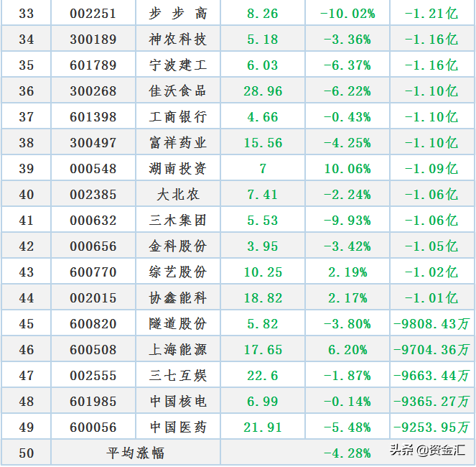Click change value -0.14%
The image size is (476, 467).
(x=347, y=402)
